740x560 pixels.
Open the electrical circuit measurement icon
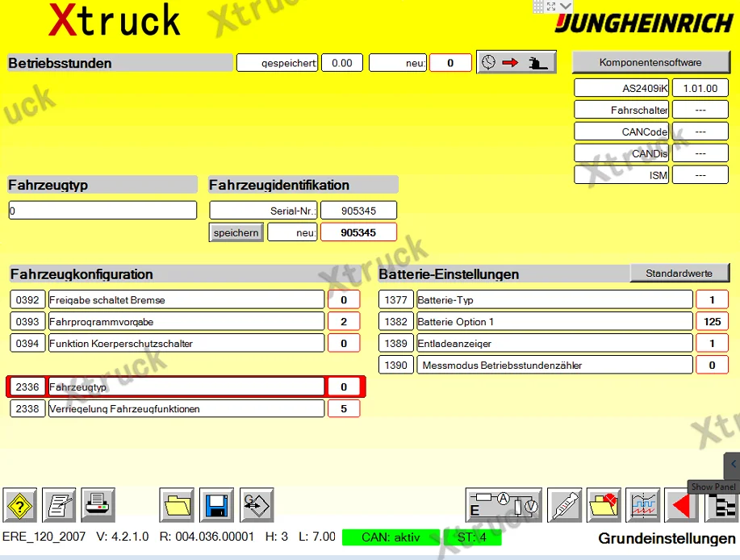[x=504, y=506]
